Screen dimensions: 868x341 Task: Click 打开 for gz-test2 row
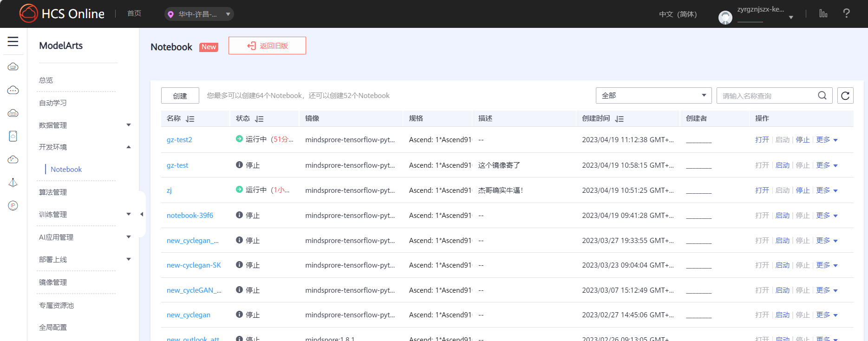[x=762, y=140]
